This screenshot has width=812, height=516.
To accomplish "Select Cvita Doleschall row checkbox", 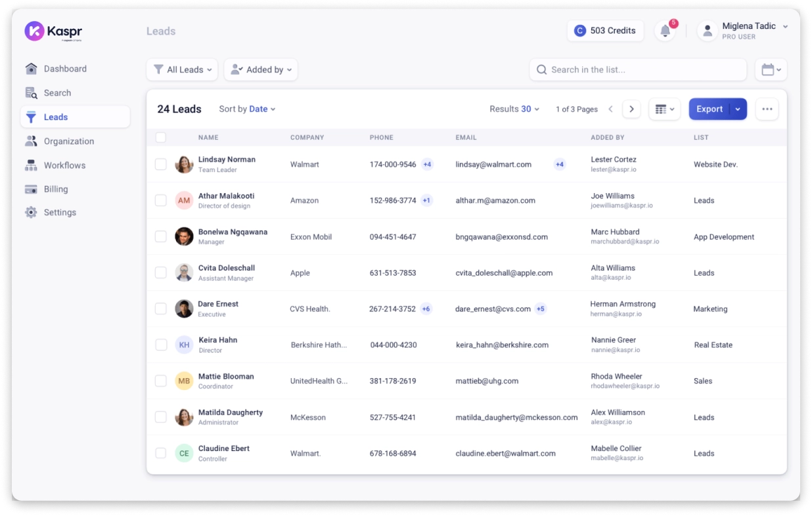I will [x=161, y=272].
